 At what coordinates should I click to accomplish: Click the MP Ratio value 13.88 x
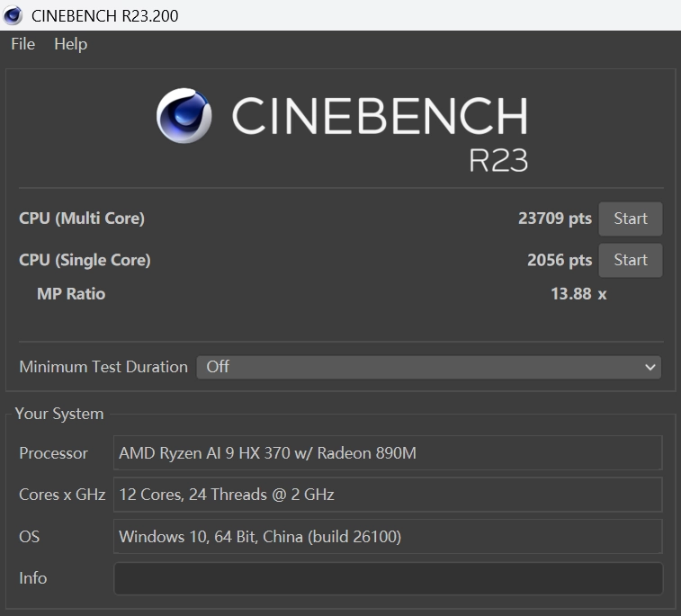tap(578, 293)
